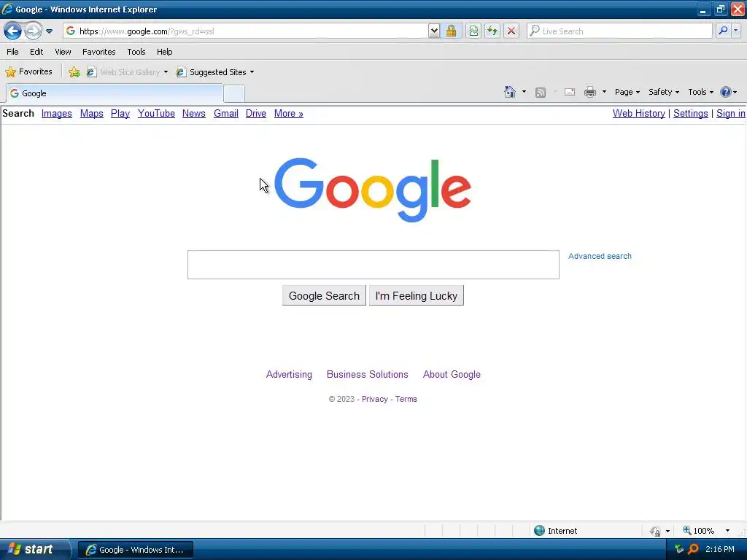747x560 pixels.
Task: Select Google - Windows Internet Explorer taskbar button
Action: 135,550
